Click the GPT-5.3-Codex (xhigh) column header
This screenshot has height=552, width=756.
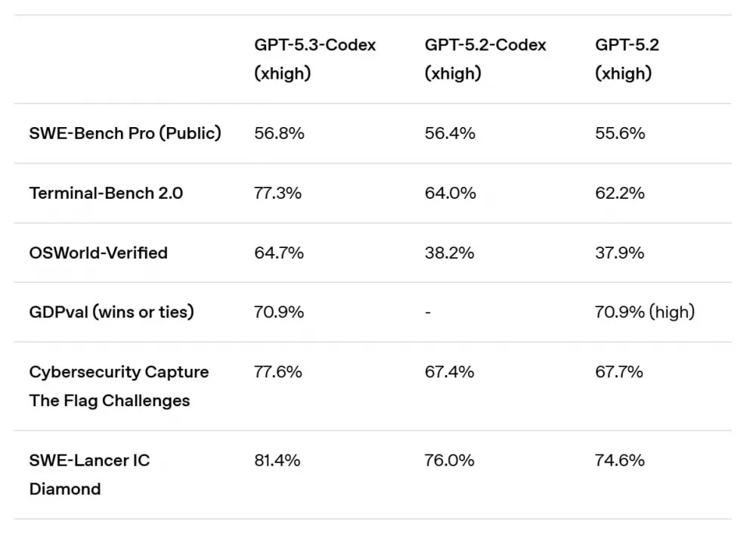(x=314, y=59)
